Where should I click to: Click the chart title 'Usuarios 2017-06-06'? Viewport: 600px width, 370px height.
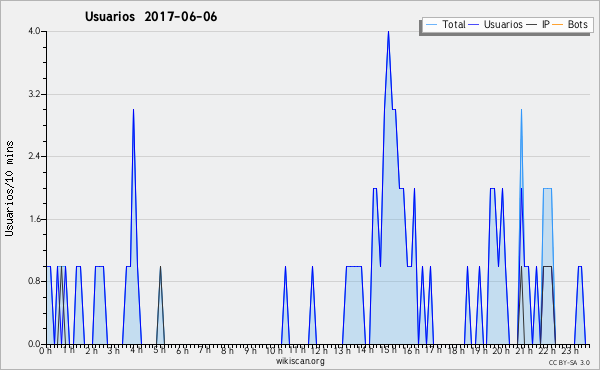click(151, 17)
